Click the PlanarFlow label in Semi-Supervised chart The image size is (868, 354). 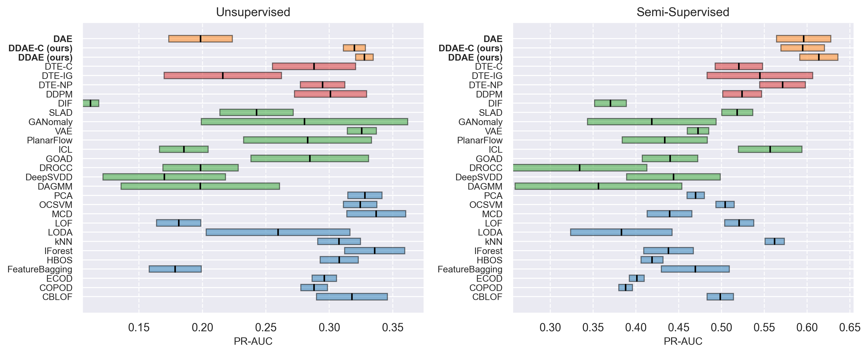tap(479, 140)
